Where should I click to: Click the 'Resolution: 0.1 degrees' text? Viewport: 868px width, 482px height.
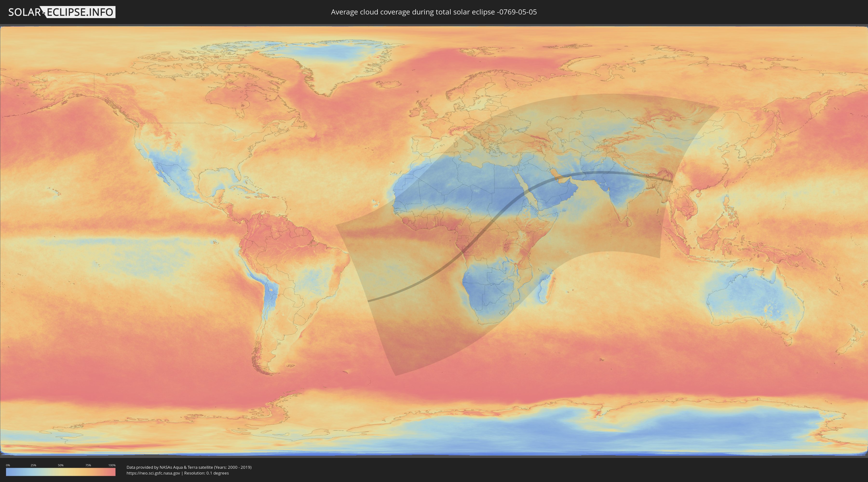point(206,473)
